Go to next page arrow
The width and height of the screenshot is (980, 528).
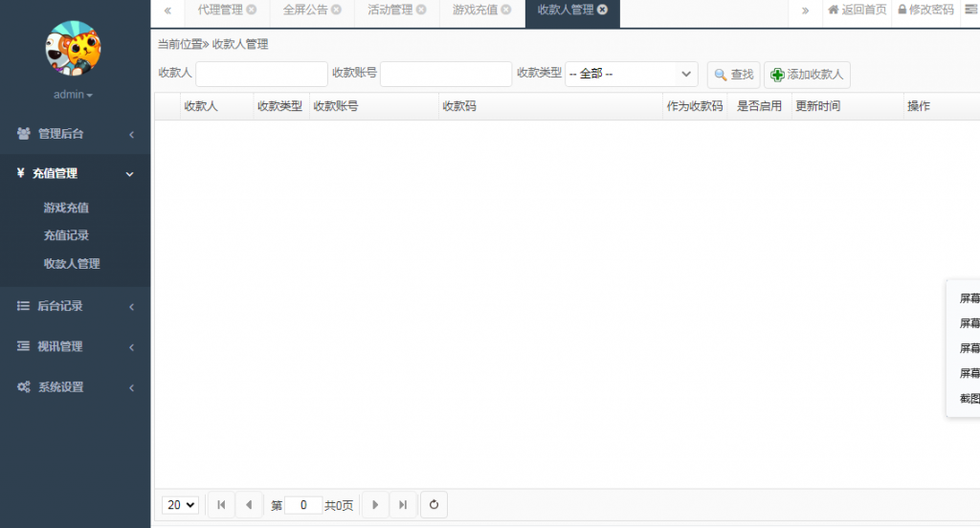coord(375,505)
